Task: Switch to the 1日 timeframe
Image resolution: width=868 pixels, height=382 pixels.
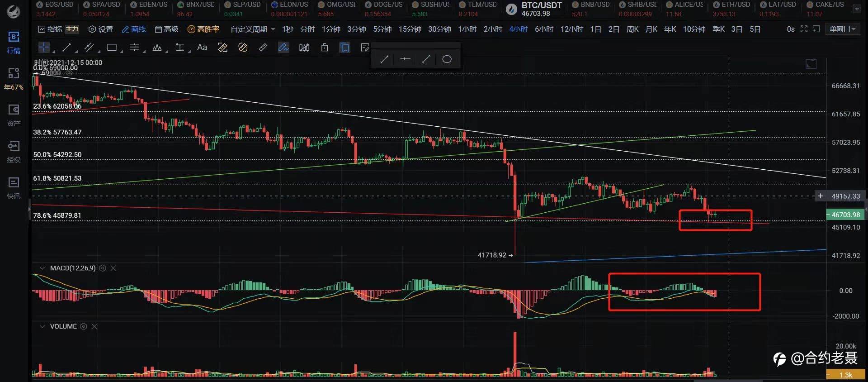Action: pyautogui.click(x=595, y=29)
